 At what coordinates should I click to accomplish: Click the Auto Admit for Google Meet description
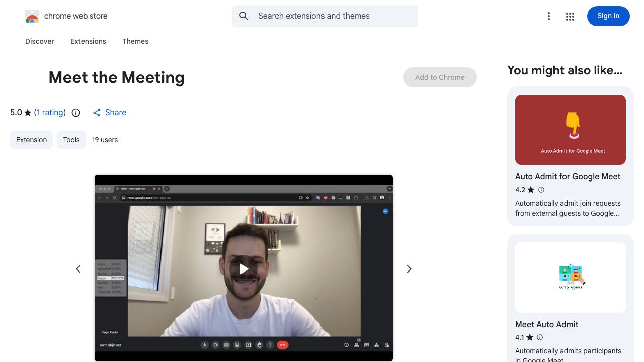coord(568,208)
